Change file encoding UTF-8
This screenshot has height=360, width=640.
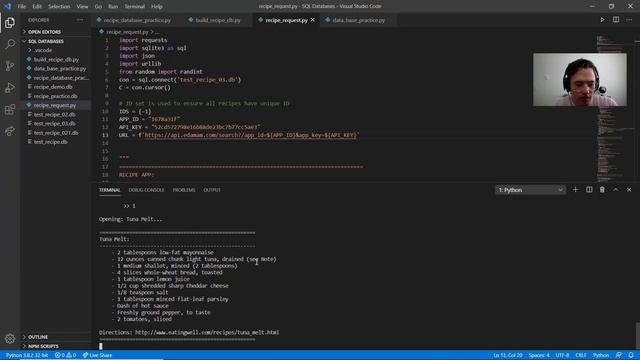click(562, 355)
